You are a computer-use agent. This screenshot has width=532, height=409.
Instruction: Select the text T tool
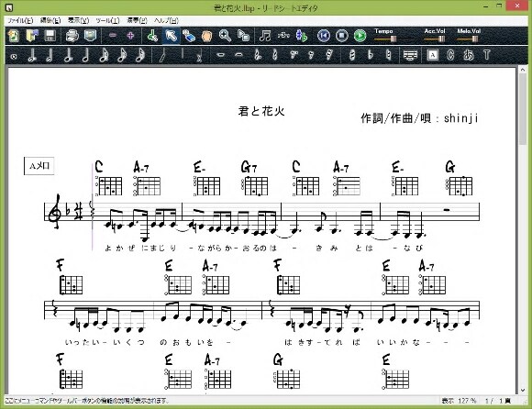[486, 55]
